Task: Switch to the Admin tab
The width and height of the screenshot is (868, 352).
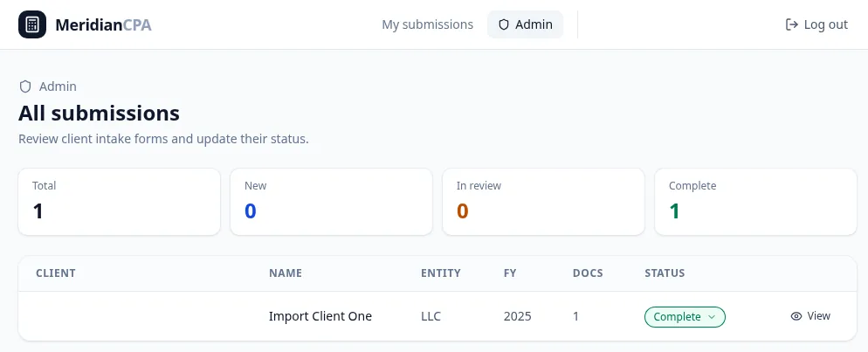Action: (x=525, y=24)
